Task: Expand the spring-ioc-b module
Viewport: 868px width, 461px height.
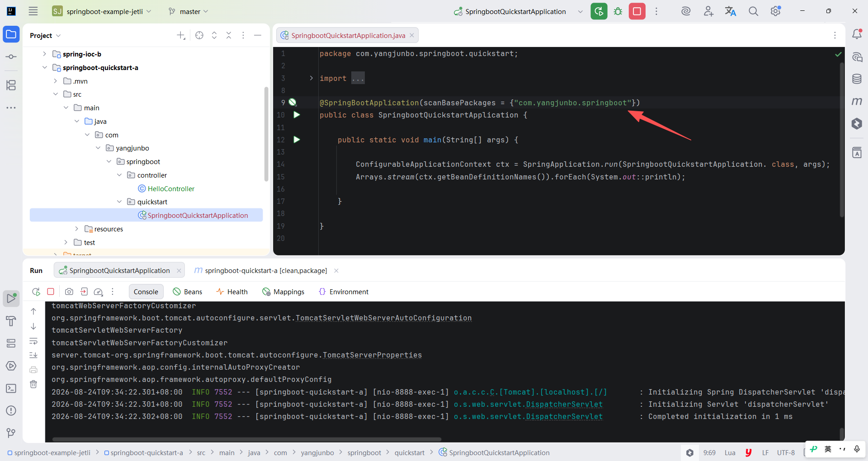Action: coord(44,54)
